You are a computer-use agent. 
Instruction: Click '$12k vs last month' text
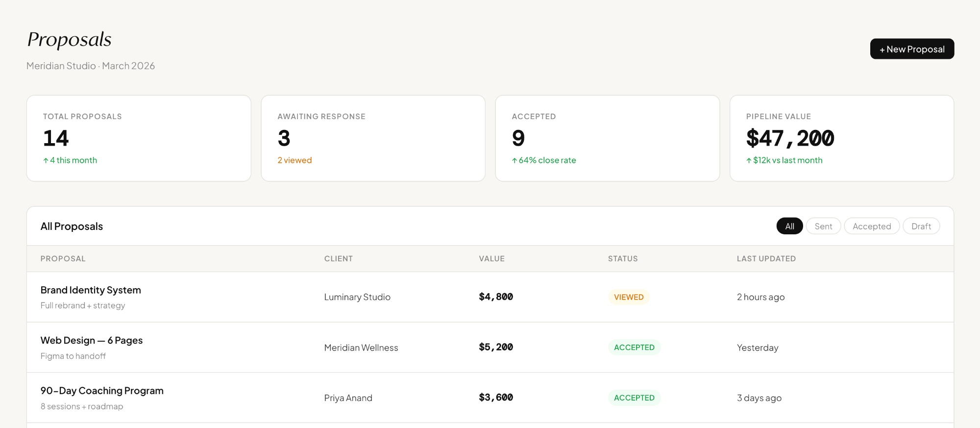(784, 160)
